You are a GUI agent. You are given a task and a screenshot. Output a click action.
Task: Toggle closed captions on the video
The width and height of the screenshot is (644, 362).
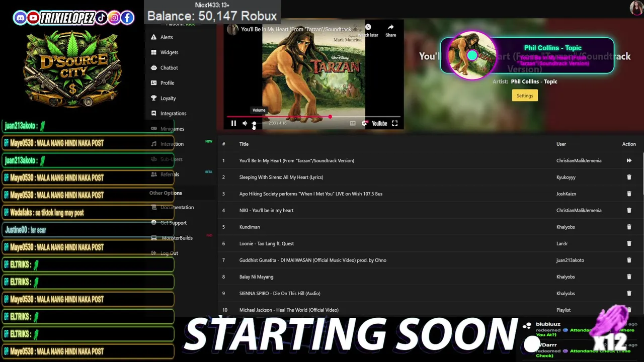point(353,123)
